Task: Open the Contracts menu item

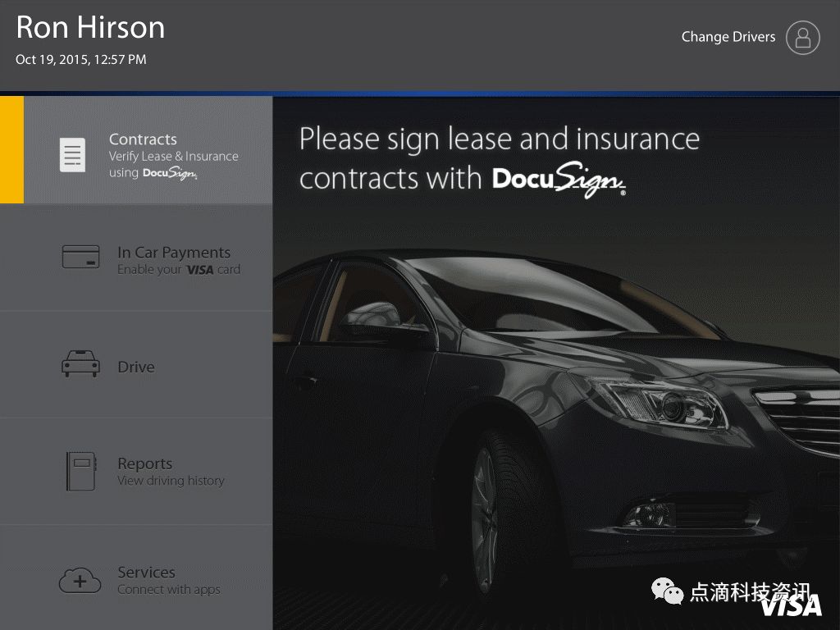Action: pyautogui.click(x=148, y=150)
